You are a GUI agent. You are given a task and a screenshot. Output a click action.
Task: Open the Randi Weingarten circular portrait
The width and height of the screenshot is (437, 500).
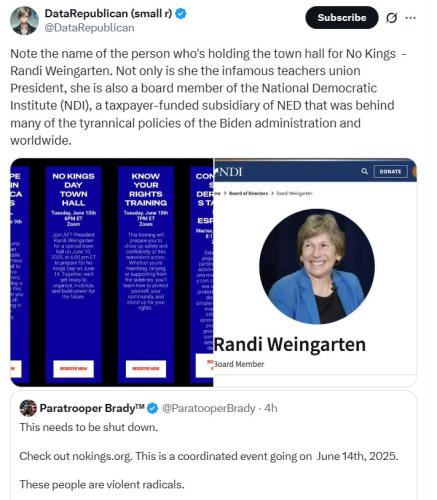(x=317, y=266)
